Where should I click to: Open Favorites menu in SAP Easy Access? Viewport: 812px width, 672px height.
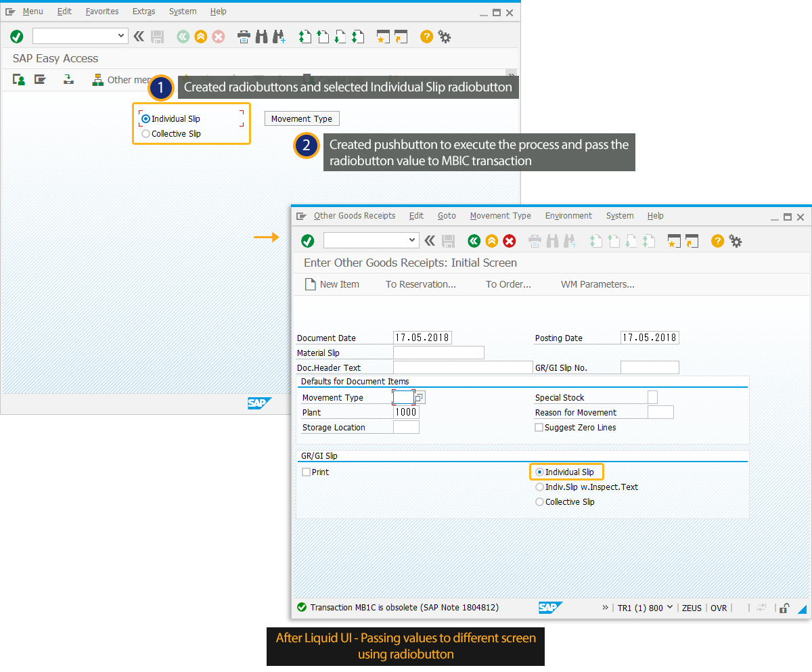coord(102,12)
